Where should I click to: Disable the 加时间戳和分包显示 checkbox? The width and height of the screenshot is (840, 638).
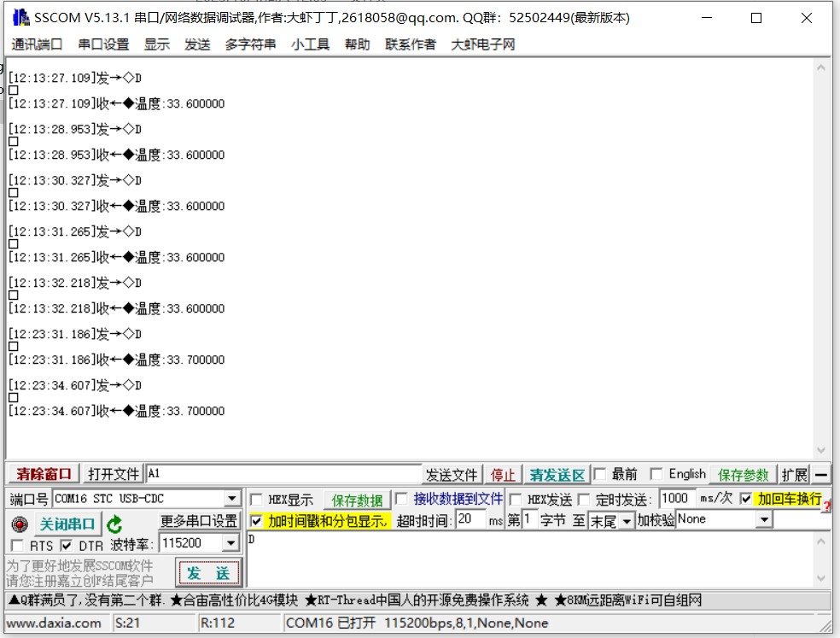[x=256, y=520]
